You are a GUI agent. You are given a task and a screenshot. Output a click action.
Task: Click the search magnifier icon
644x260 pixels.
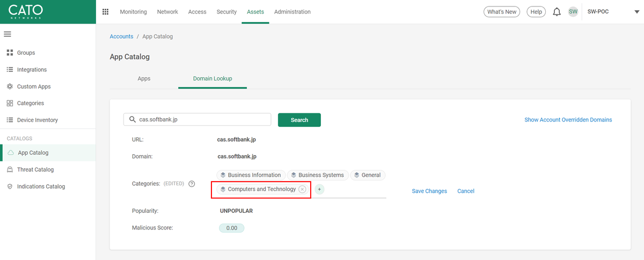pyautogui.click(x=131, y=120)
